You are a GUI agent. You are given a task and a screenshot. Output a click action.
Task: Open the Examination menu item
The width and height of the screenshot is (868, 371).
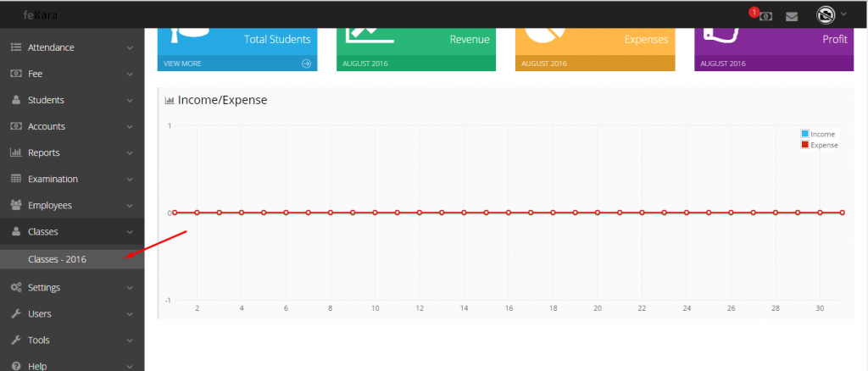tap(72, 179)
